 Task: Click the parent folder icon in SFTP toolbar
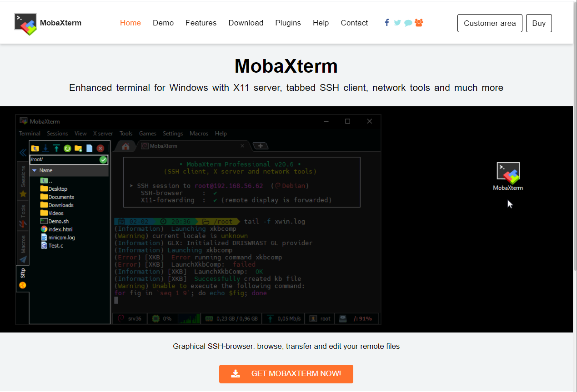[35, 148]
